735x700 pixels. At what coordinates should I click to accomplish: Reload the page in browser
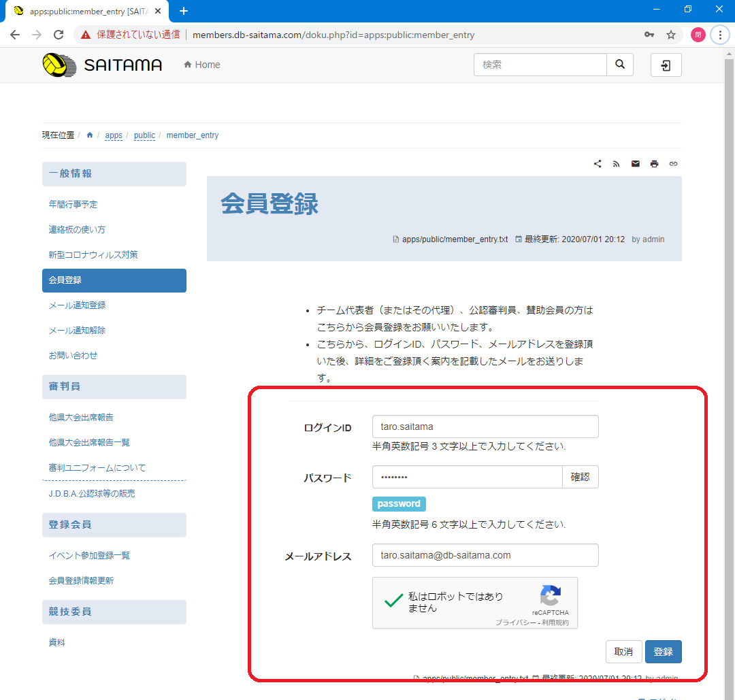[59, 35]
